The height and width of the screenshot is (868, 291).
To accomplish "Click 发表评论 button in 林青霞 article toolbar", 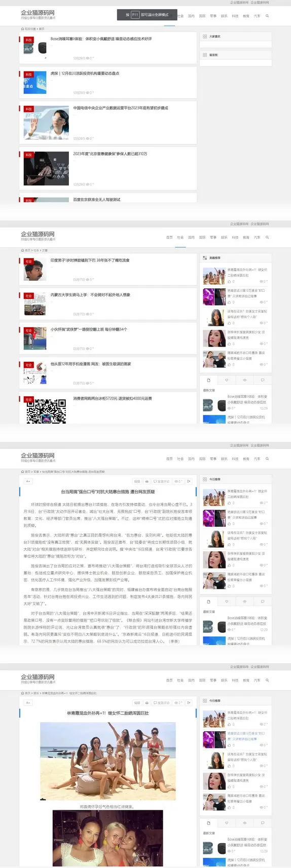I will [x=162, y=703].
